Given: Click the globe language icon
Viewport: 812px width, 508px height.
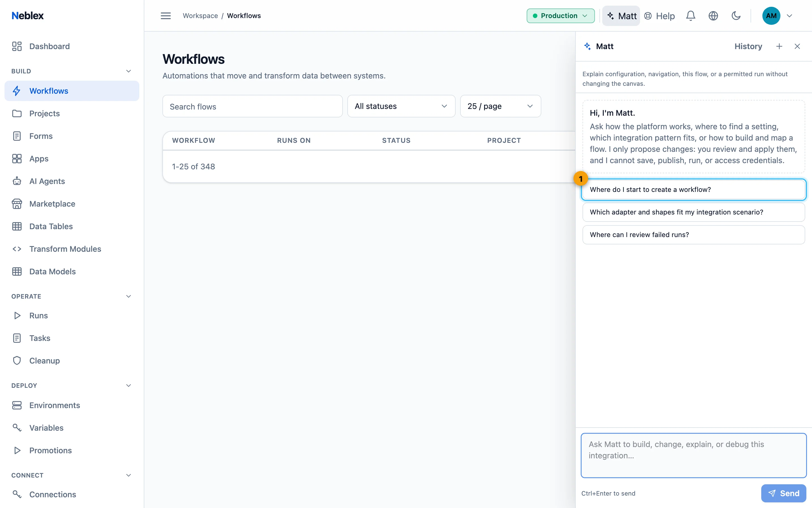Looking at the screenshot, I should click(x=713, y=16).
